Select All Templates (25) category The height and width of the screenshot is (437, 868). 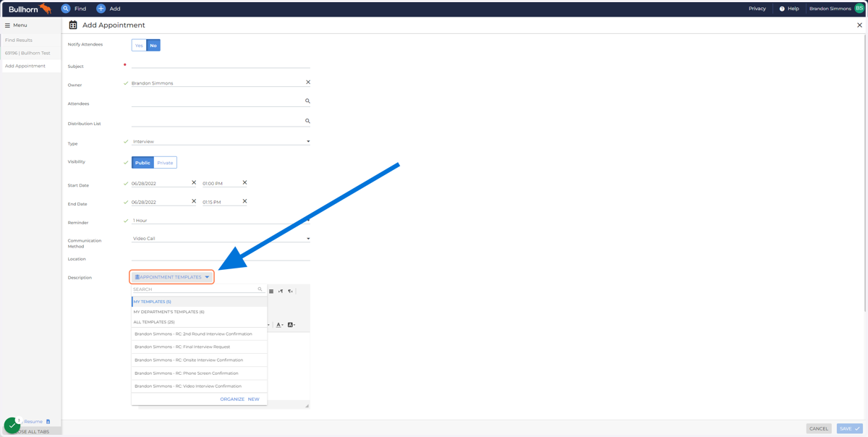[200, 322]
